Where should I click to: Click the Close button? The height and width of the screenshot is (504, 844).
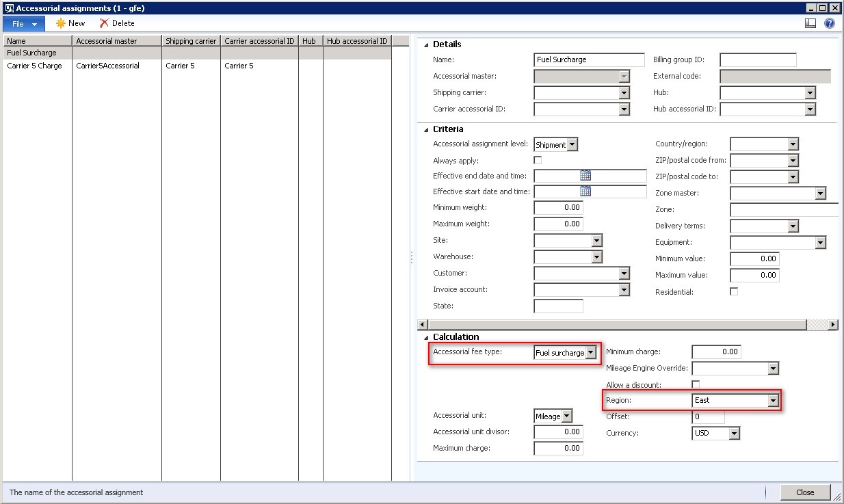click(805, 492)
